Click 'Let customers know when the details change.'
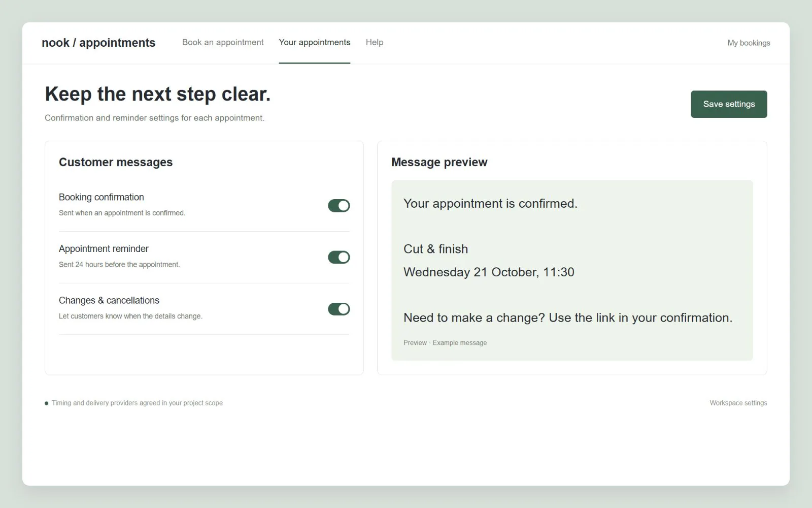812x508 pixels. coord(130,316)
